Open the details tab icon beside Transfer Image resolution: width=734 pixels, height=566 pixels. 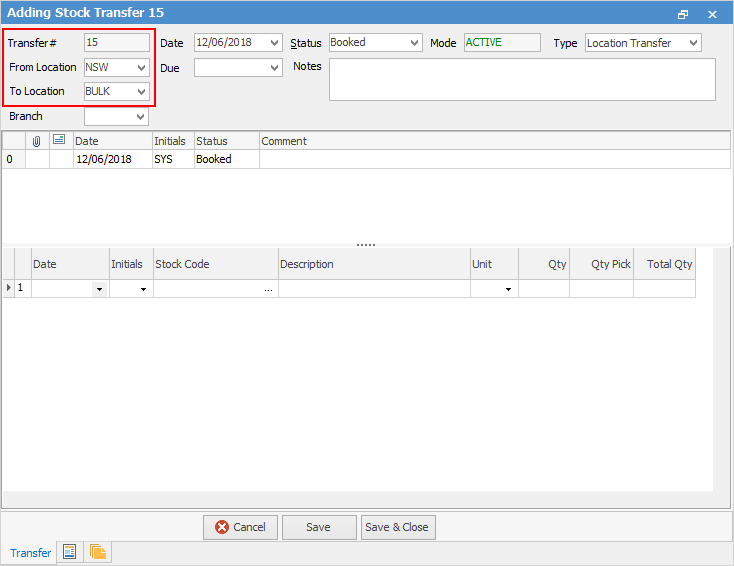(x=70, y=552)
